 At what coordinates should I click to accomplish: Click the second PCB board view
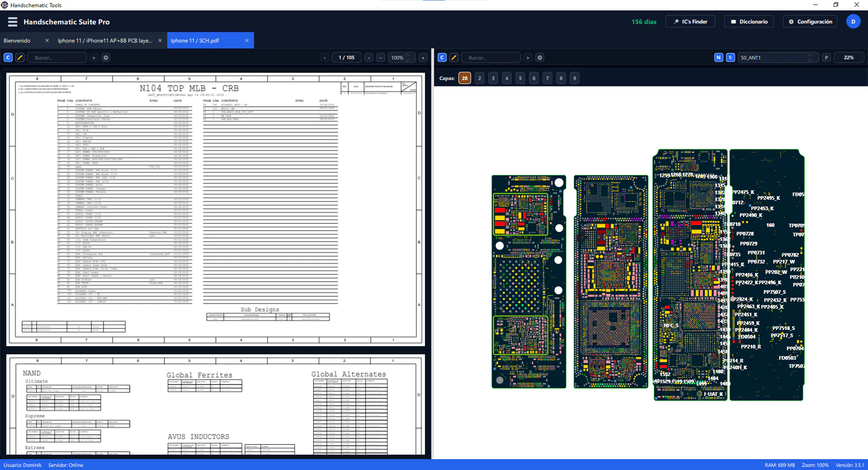pos(611,282)
